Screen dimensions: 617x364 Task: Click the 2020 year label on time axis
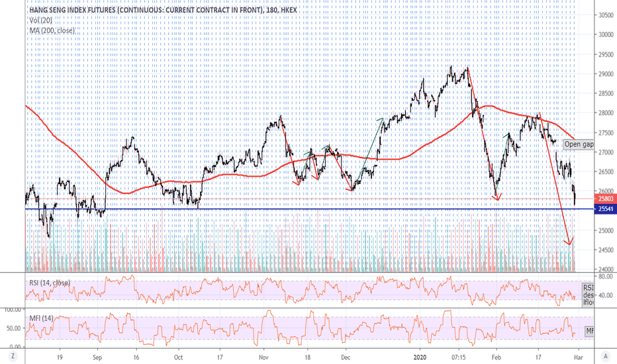pyautogui.click(x=420, y=357)
